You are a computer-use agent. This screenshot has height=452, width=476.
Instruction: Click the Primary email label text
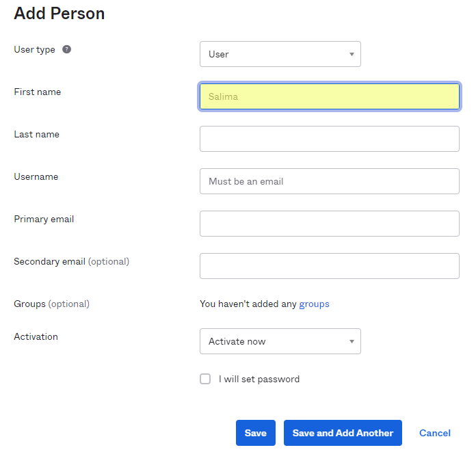pos(44,219)
